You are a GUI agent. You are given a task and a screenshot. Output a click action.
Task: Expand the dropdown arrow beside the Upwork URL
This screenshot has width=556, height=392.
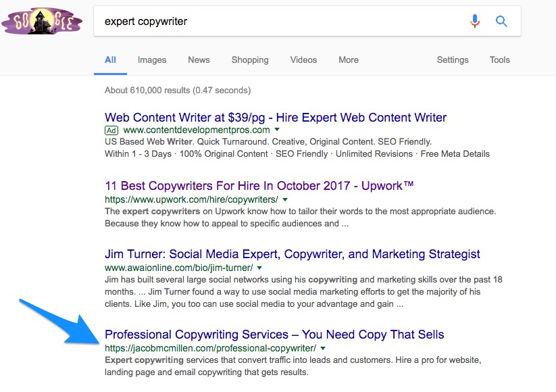pos(285,199)
